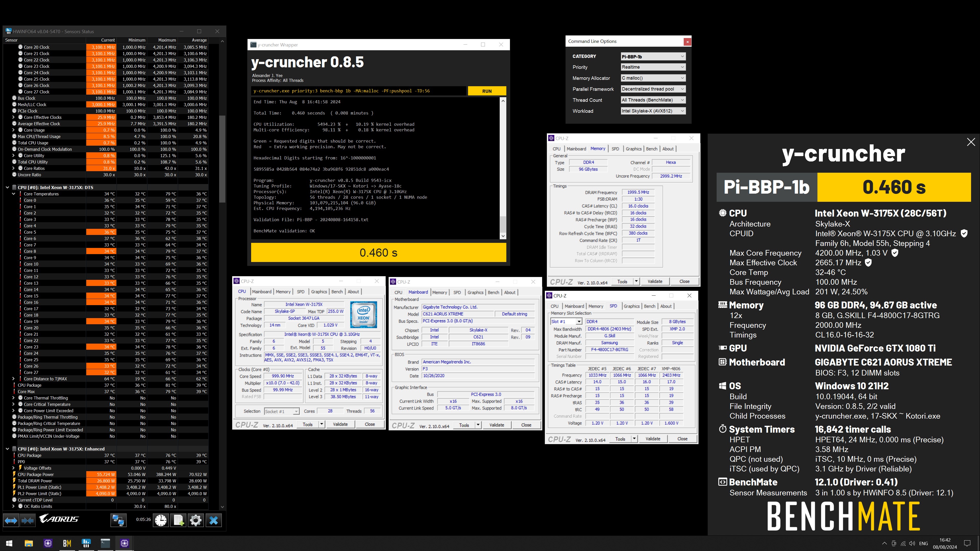Screen dimensions: 980x551
Task: Click HWiNFO blue X close-sensors icon
Action: 214,520
